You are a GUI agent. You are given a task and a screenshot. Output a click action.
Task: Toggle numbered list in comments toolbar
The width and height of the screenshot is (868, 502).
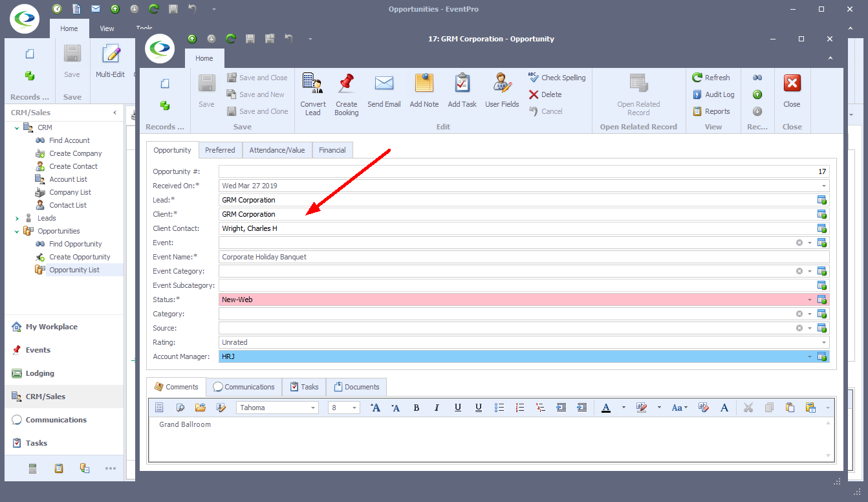point(520,408)
